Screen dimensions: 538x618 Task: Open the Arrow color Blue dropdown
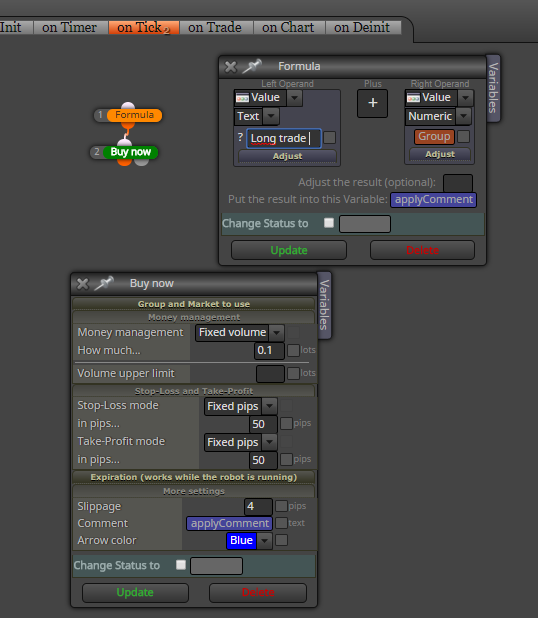point(264,540)
